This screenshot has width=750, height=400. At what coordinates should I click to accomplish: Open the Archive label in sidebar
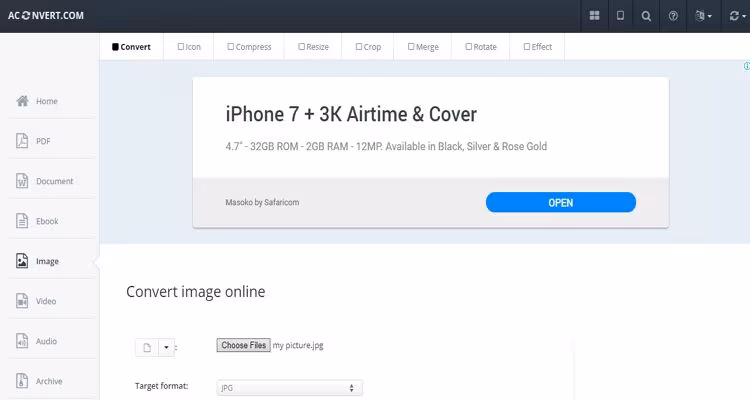coord(49,381)
